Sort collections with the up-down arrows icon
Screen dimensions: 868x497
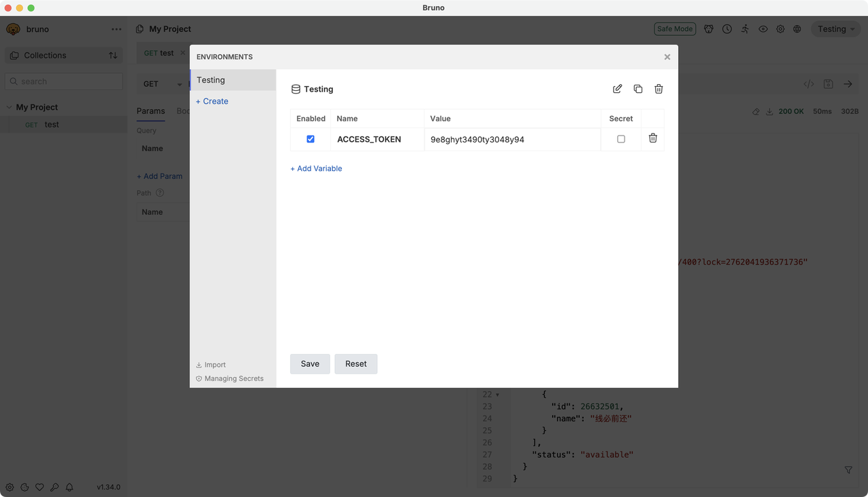113,56
